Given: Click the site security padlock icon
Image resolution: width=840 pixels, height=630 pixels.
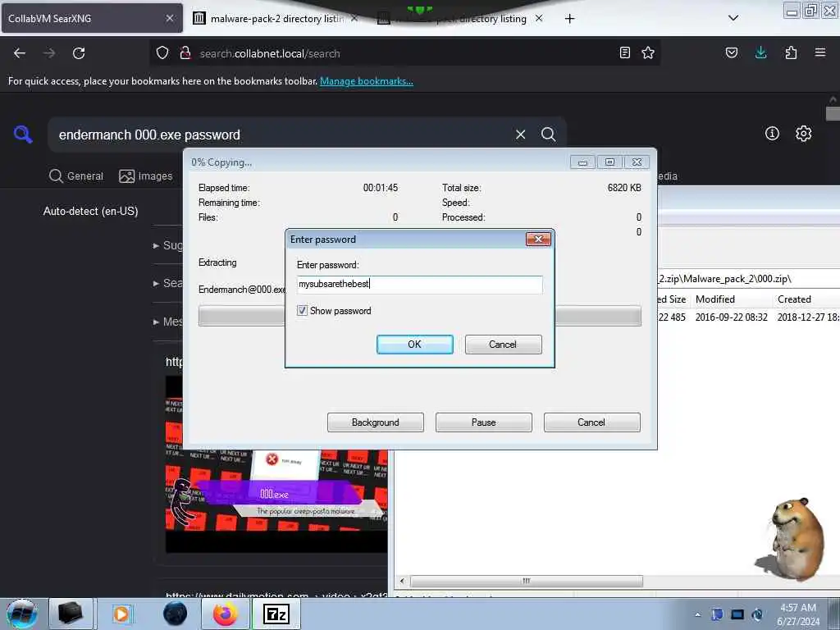Looking at the screenshot, I should pyautogui.click(x=185, y=52).
